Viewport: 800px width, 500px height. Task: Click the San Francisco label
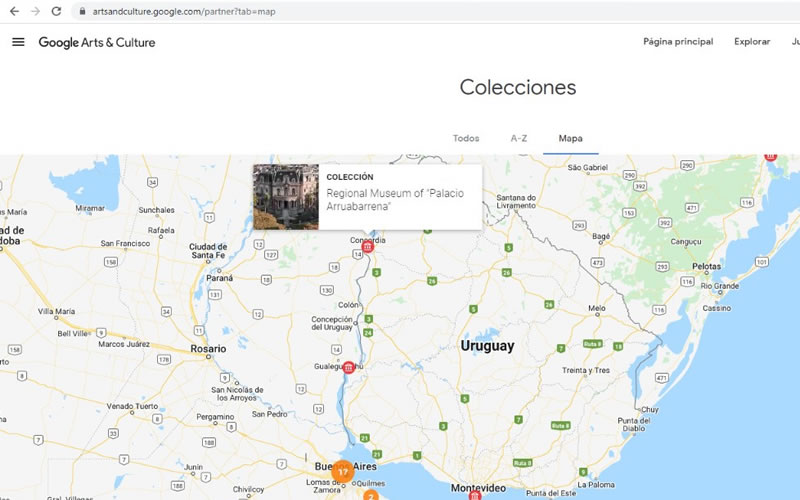pyautogui.click(x=125, y=243)
